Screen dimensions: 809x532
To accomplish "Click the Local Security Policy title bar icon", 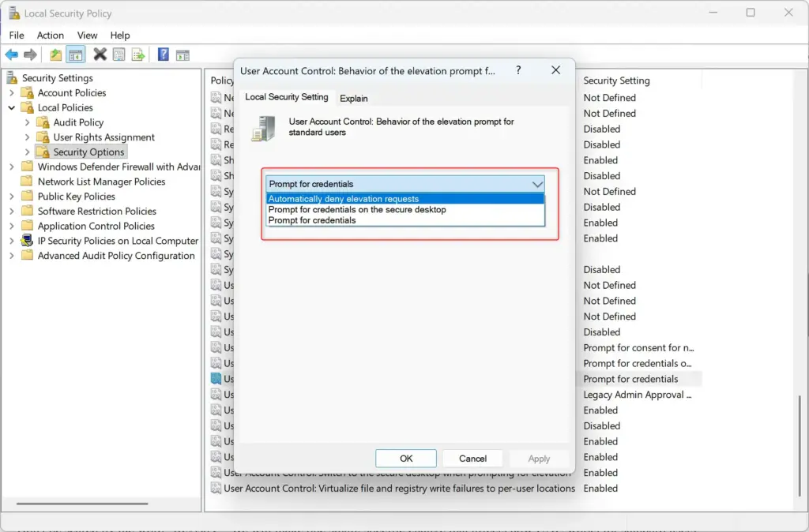I will tap(14, 13).
